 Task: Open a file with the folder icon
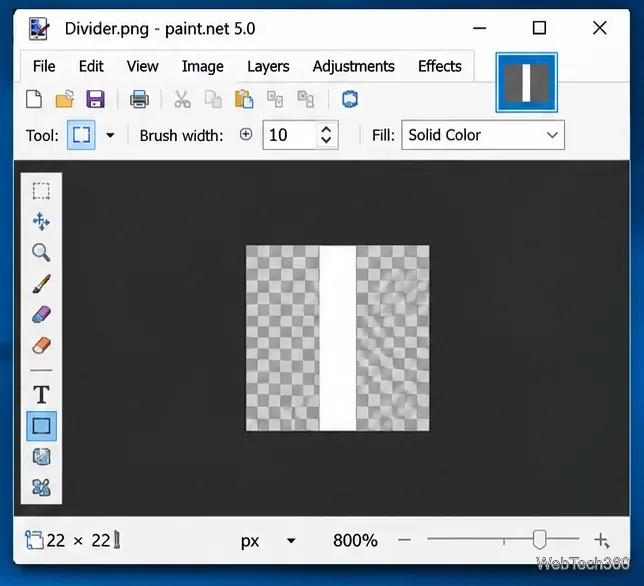(x=64, y=99)
